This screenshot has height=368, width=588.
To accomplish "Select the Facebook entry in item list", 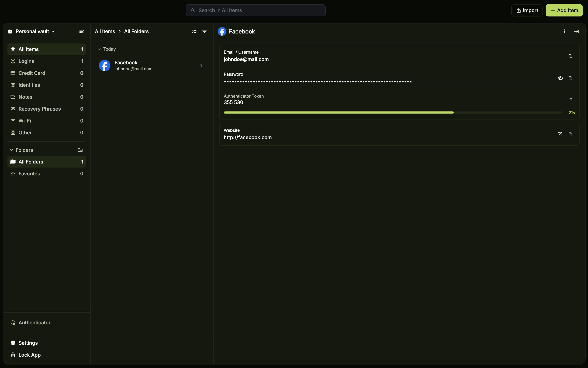I will tap(152, 66).
